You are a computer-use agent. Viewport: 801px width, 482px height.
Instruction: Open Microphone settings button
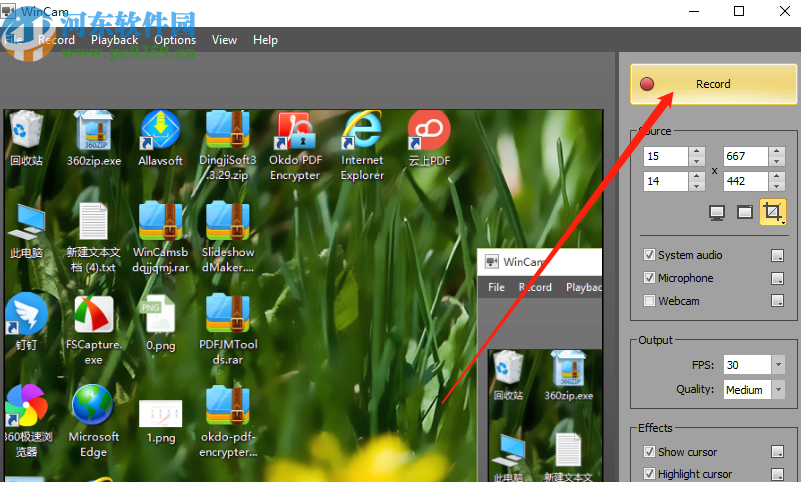click(778, 278)
